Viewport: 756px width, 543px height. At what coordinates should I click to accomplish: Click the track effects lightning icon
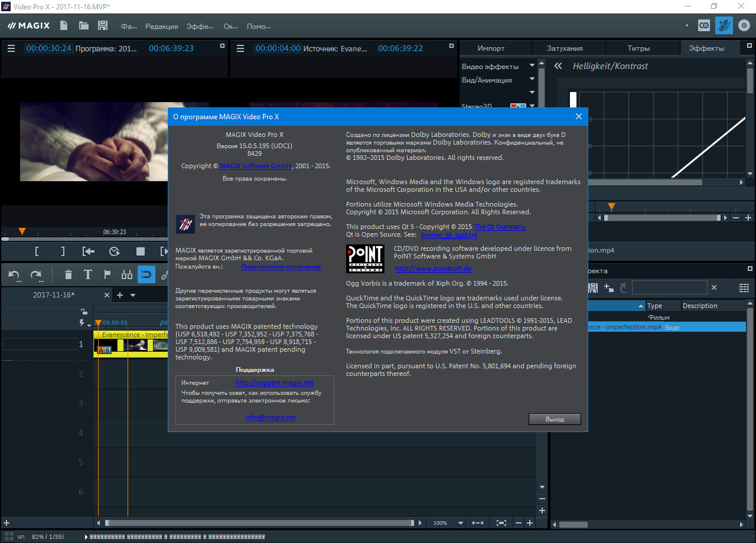pos(83,323)
